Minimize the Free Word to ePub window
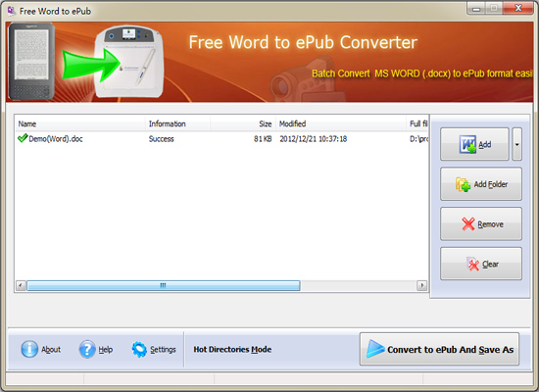Screen dimensions: 539x392 [476, 8]
